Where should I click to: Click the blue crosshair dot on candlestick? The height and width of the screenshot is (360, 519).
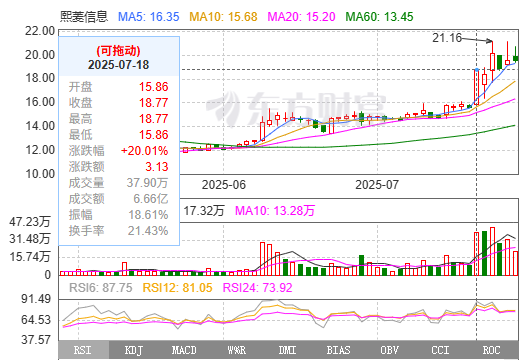pyautogui.click(x=477, y=70)
